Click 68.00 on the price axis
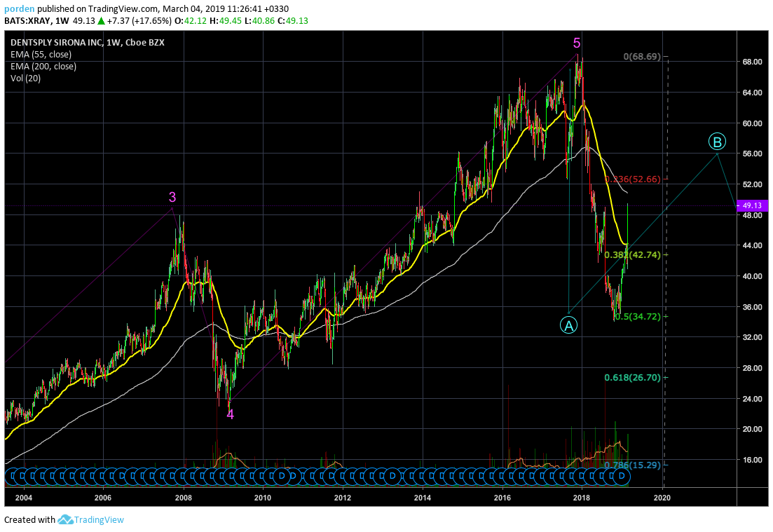 pyautogui.click(x=752, y=62)
